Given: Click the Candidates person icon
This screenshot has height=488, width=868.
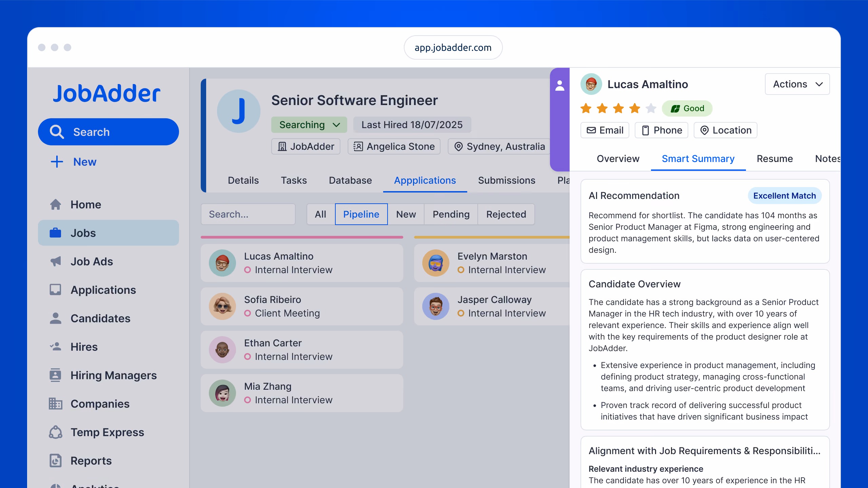Looking at the screenshot, I should click(56, 318).
